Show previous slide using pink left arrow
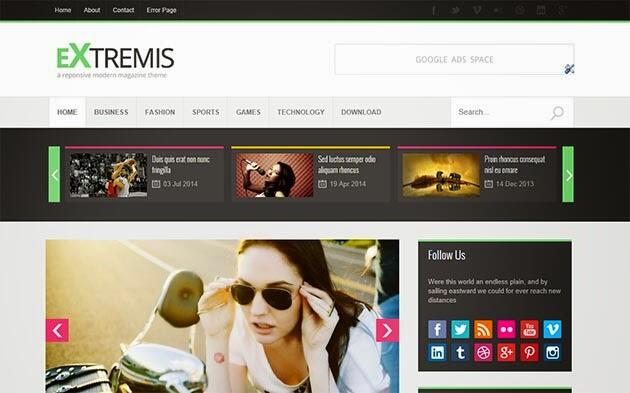The image size is (630, 393). (x=57, y=330)
